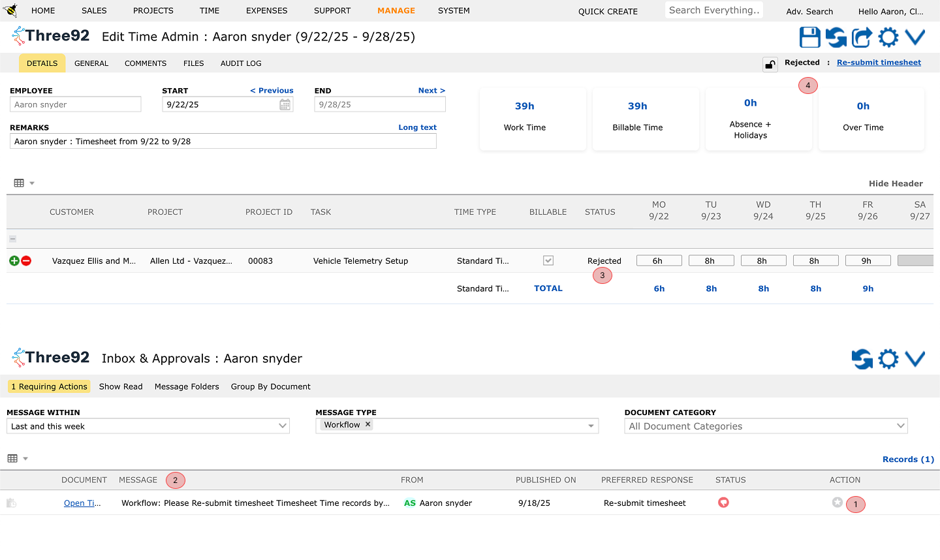940x560 pixels.
Task: Click the save disk icon
Action: tap(809, 37)
